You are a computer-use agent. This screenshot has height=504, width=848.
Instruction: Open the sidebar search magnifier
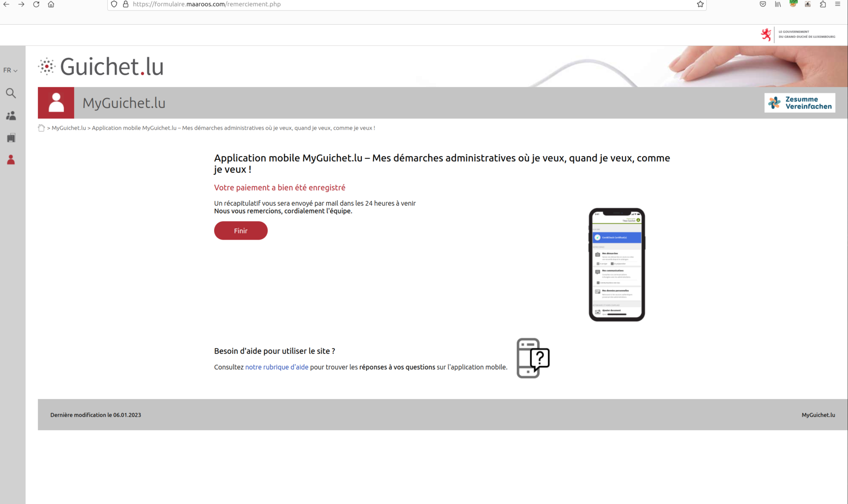coord(11,93)
